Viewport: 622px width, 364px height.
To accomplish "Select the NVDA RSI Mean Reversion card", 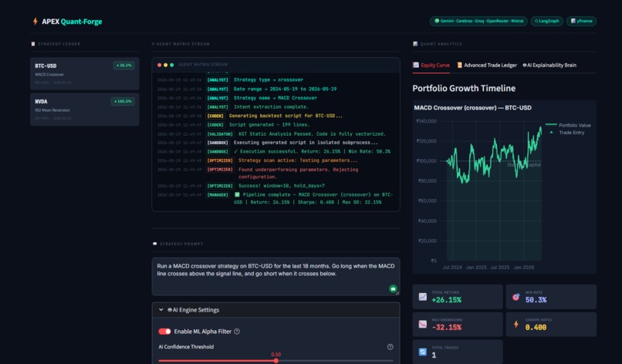I will click(84, 110).
